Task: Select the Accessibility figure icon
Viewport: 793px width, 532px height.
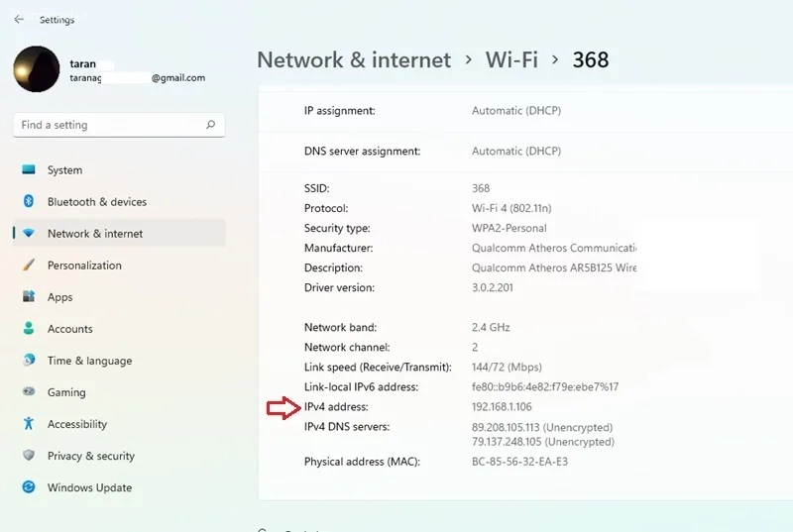Action: tap(29, 423)
